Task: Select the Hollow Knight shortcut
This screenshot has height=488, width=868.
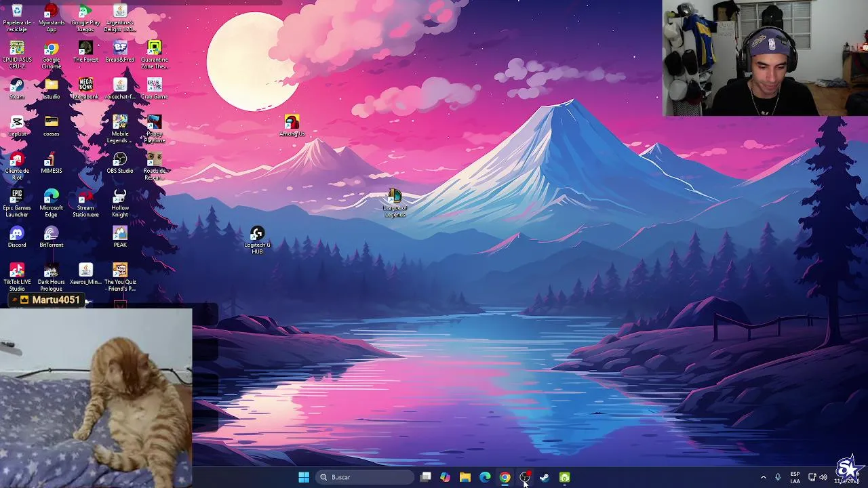Action: click(x=120, y=203)
